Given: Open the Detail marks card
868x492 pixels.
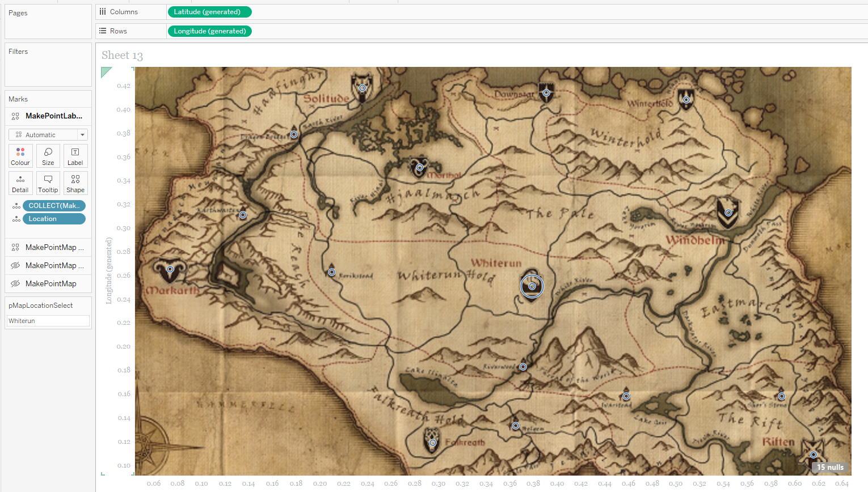Looking at the screenshot, I should pos(20,183).
